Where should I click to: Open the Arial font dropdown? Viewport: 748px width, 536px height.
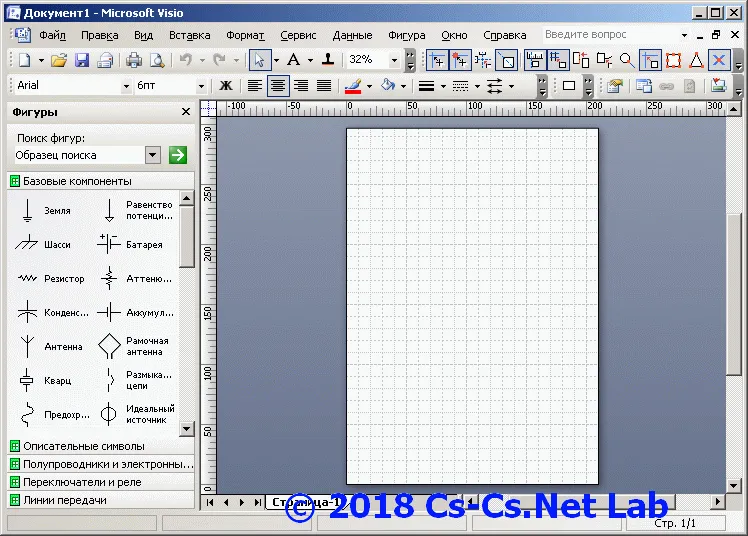coord(126,86)
